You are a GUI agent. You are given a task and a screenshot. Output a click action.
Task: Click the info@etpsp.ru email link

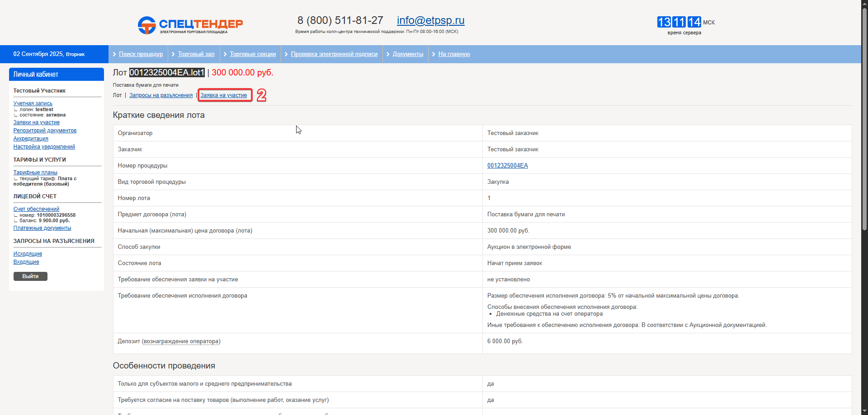tap(430, 21)
